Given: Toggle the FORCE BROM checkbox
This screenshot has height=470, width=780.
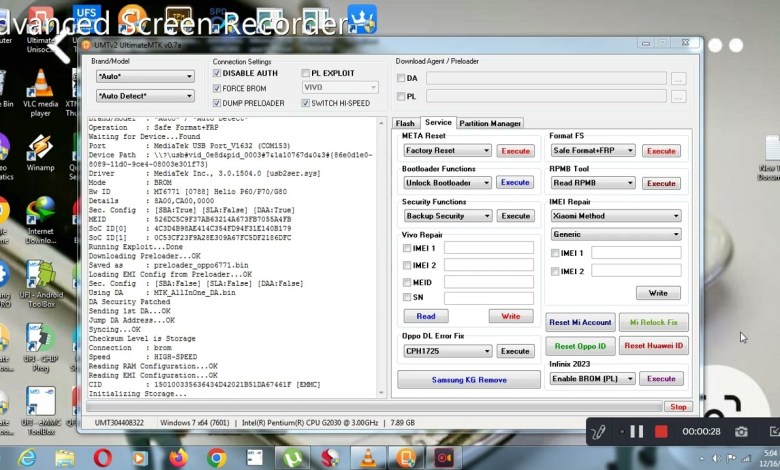Looking at the screenshot, I should click(x=217, y=88).
